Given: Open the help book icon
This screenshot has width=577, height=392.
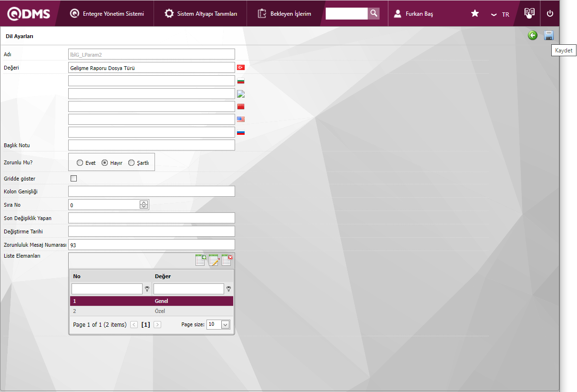Looking at the screenshot, I should point(529,13).
